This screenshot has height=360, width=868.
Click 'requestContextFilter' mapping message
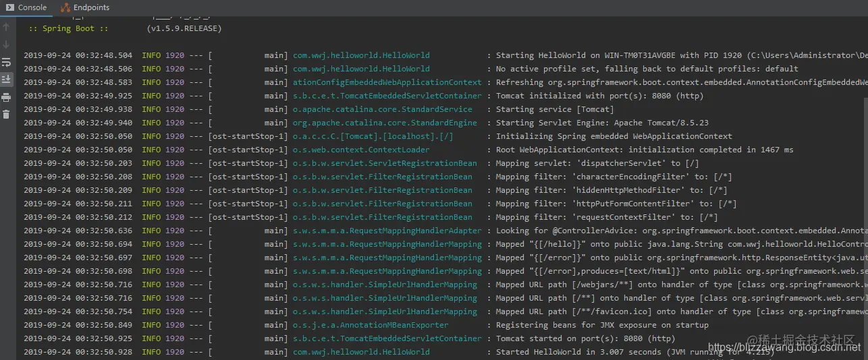pos(607,217)
